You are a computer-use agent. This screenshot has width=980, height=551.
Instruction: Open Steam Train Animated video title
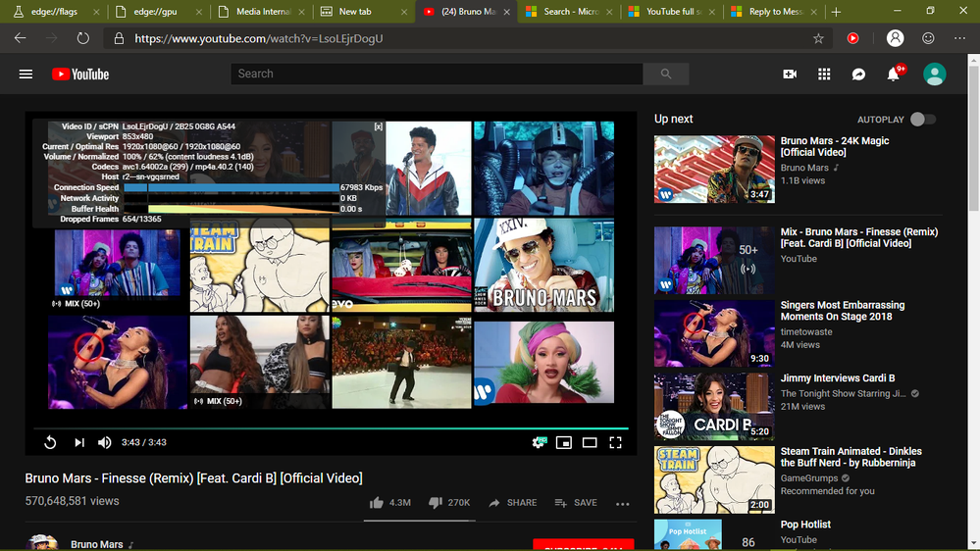point(851,457)
